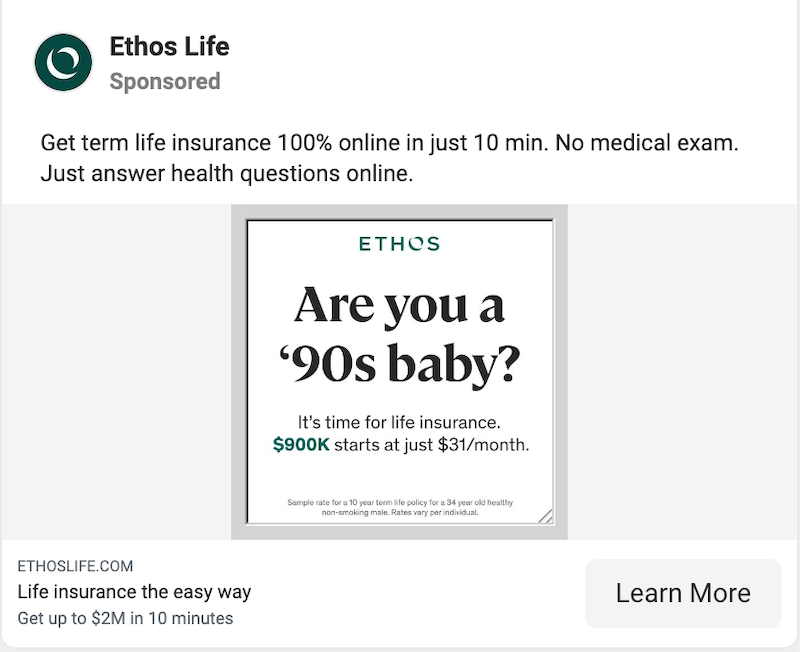Click the ad image thumbnail
Viewport: 800px width, 652px height.
click(400, 372)
